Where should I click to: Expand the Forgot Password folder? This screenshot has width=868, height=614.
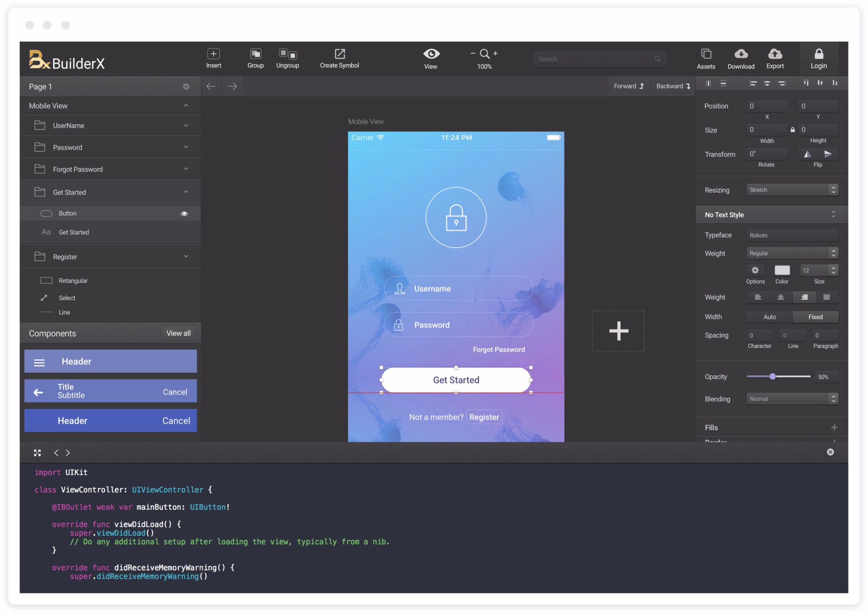click(x=186, y=169)
